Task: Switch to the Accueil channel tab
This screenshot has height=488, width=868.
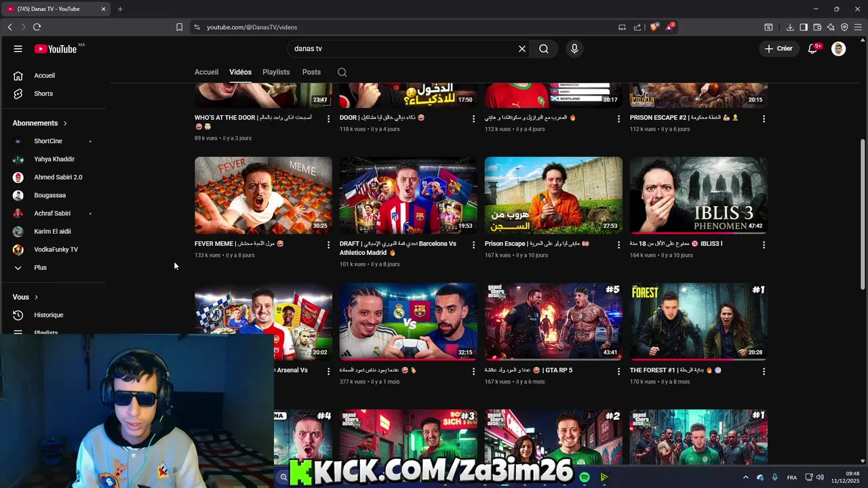Action: (206, 72)
